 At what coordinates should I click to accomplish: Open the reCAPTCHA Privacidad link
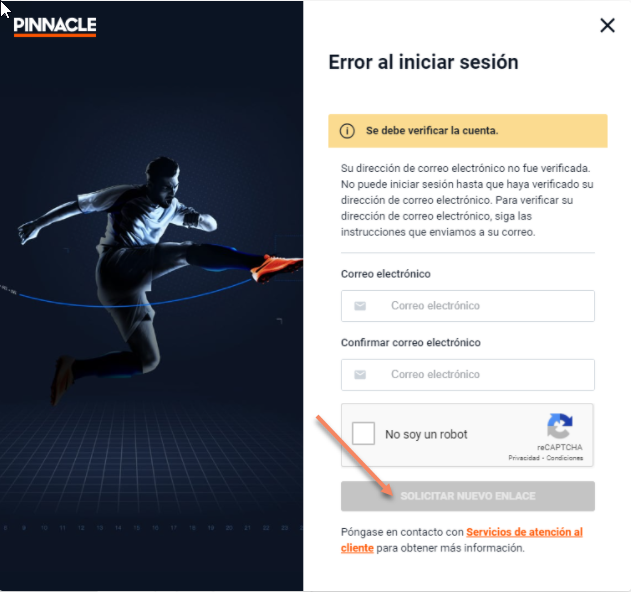point(524,458)
